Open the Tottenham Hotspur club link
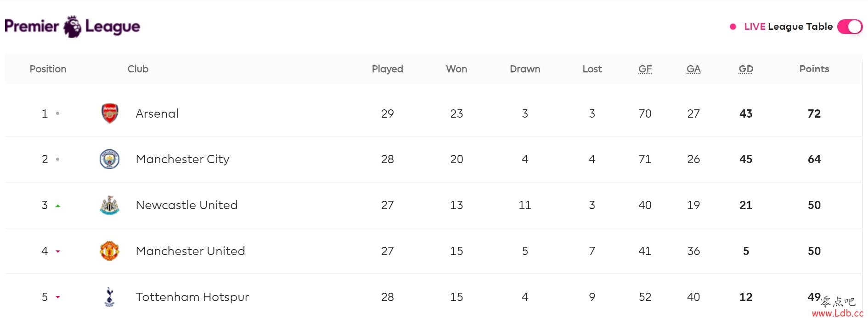This screenshot has height=318, width=868. pos(192,297)
